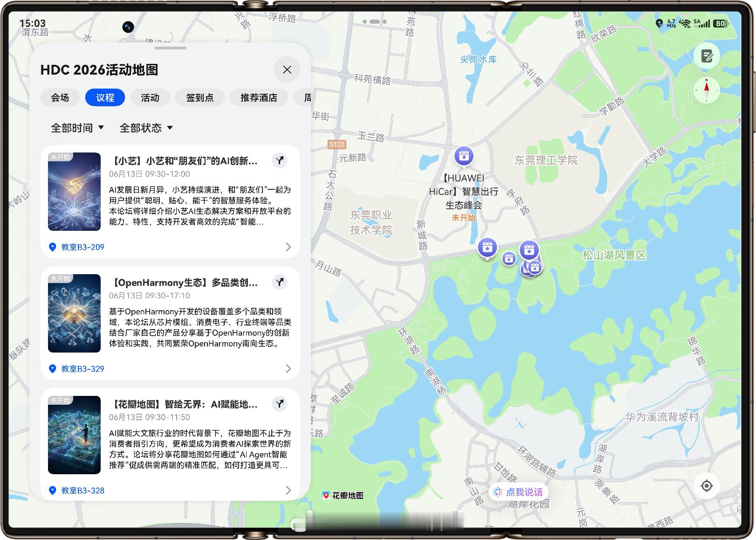Select the HUAWEI HiCar event marker
The height and width of the screenshot is (540, 756).
[464, 157]
